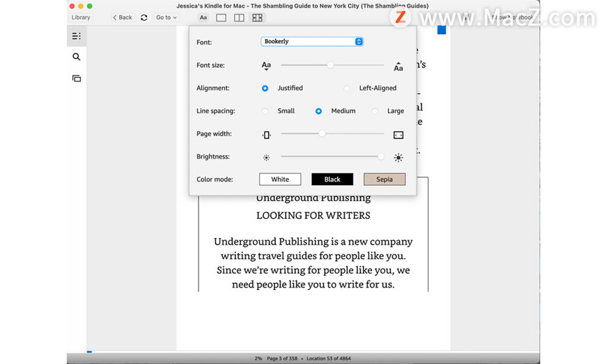607x364 pixels.
Task: Click the bright brightness sun icon
Action: point(398,158)
